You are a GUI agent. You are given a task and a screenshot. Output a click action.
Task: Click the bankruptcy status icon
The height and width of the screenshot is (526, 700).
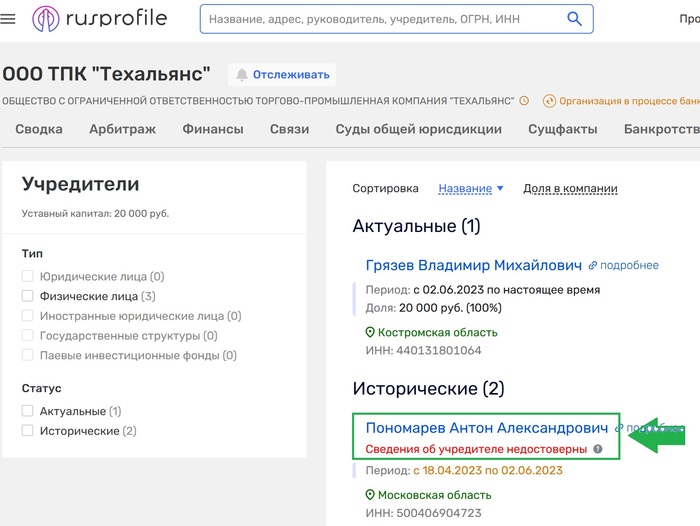[x=549, y=101]
